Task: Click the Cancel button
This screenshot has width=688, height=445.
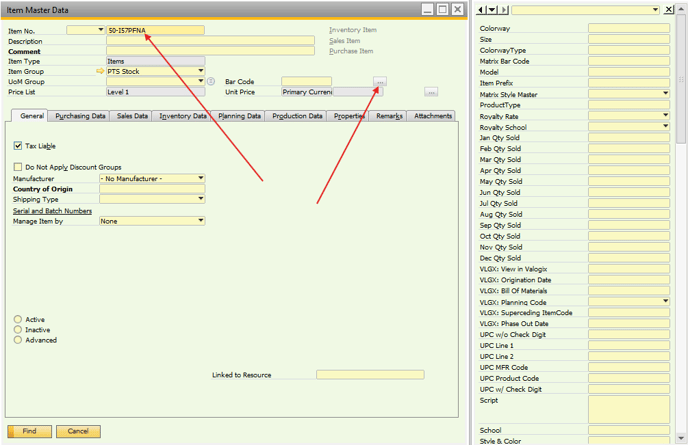Action: pos(78,431)
